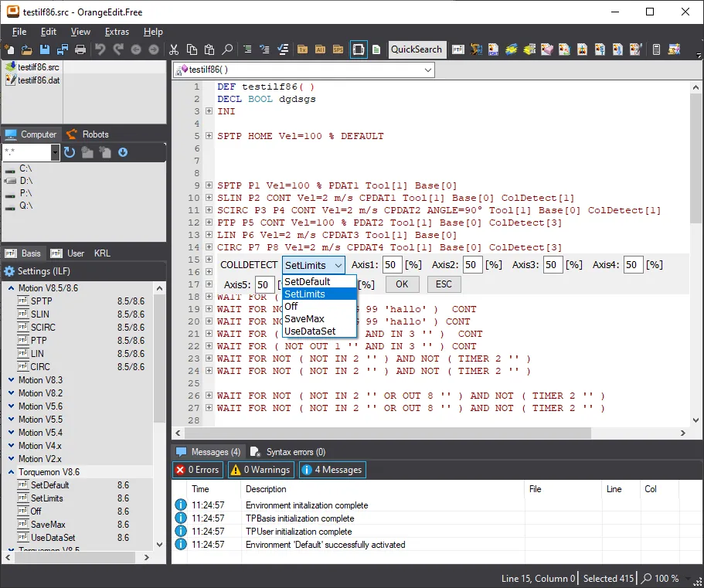Screen dimensions: 704x588
Task: Toggle the 0 Errors filter
Action: tap(198, 470)
